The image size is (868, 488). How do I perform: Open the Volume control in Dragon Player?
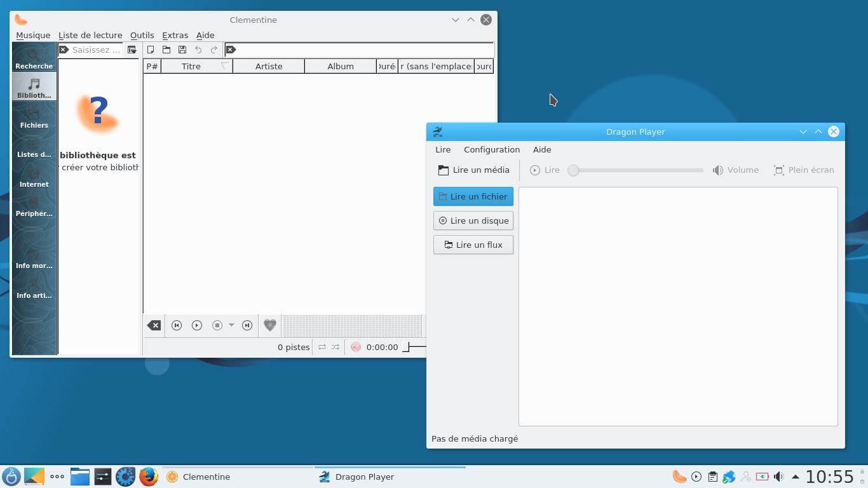tap(736, 170)
